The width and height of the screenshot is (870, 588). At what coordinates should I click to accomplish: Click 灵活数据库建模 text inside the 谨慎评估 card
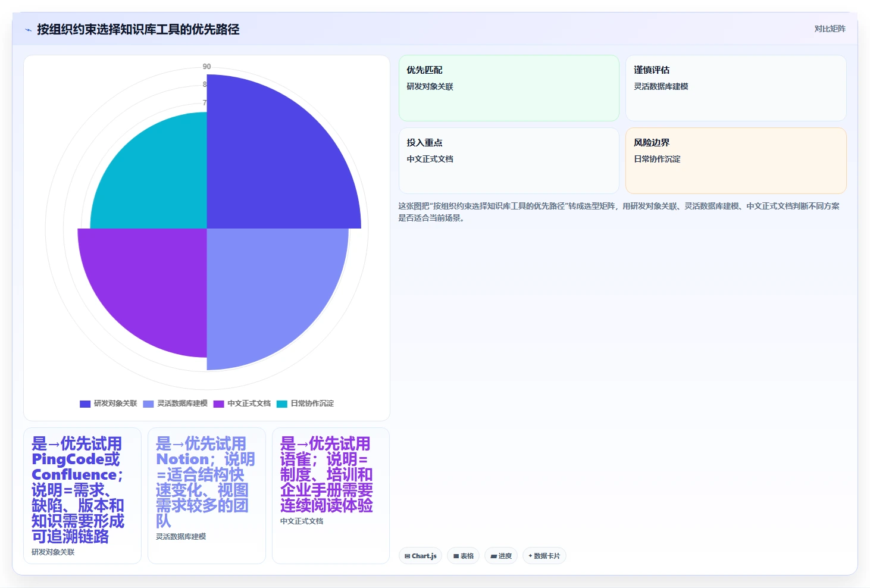[661, 86]
